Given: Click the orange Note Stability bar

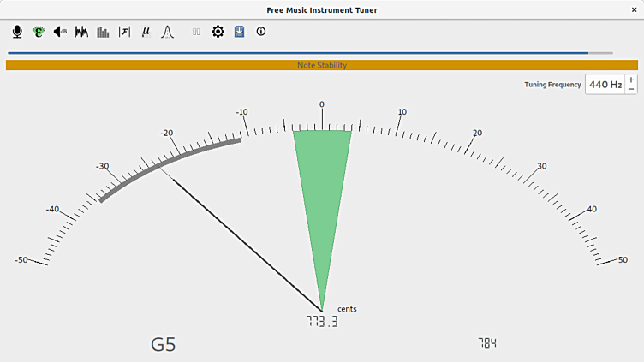Looking at the screenshot, I should pyautogui.click(x=322, y=65).
